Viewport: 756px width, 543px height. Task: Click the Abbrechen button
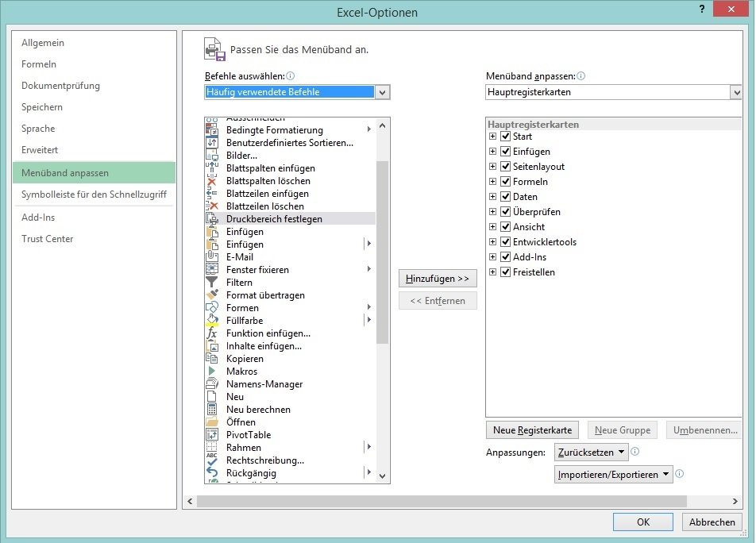pyautogui.click(x=712, y=522)
